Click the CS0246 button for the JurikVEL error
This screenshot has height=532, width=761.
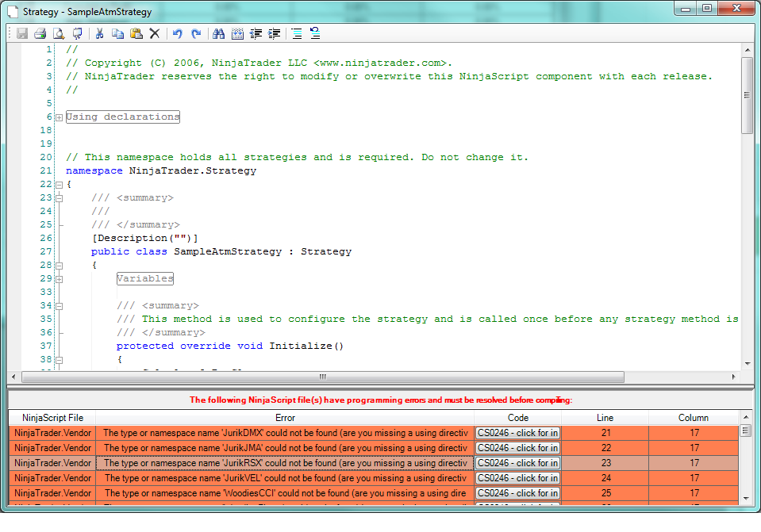[x=518, y=478]
